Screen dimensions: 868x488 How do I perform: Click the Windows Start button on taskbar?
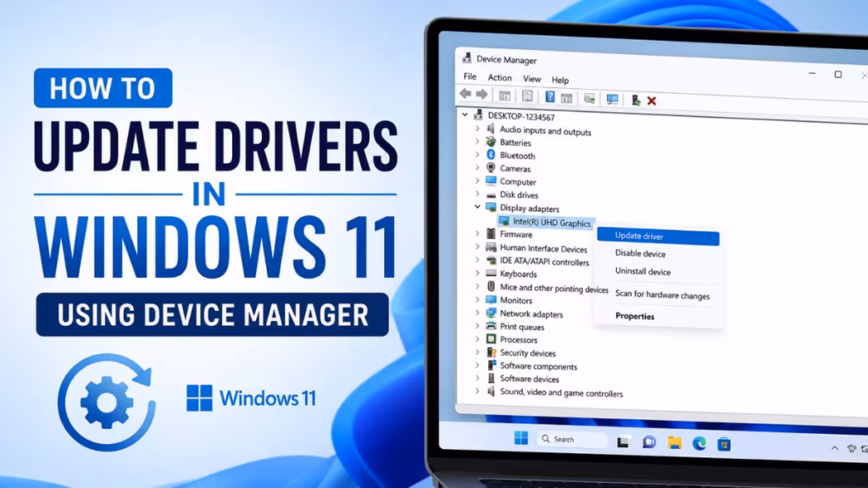click(521, 438)
